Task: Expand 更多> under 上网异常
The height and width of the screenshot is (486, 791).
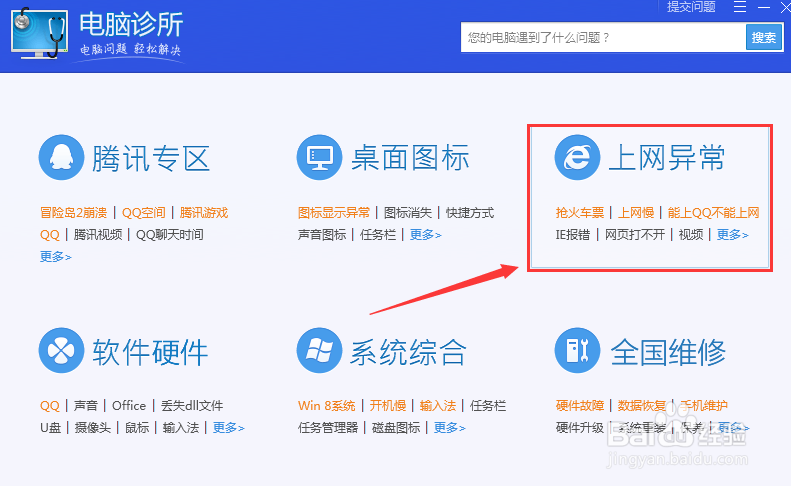Action: coord(732,235)
